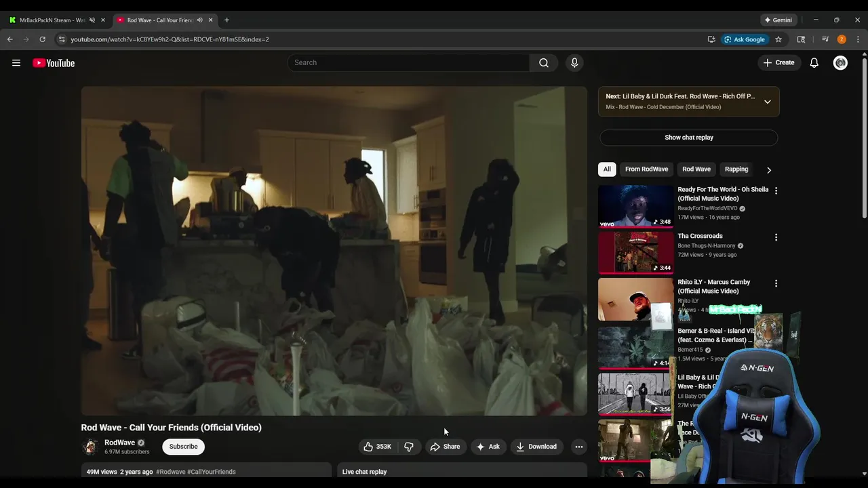Click the Subscribe button
The height and width of the screenshot is (488, 868).
pyautogui.click(x=183, y=447)
